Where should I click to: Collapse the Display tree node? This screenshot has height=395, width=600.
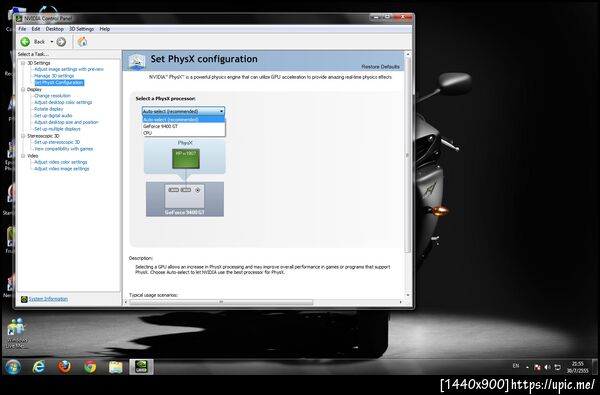point(23,89)
